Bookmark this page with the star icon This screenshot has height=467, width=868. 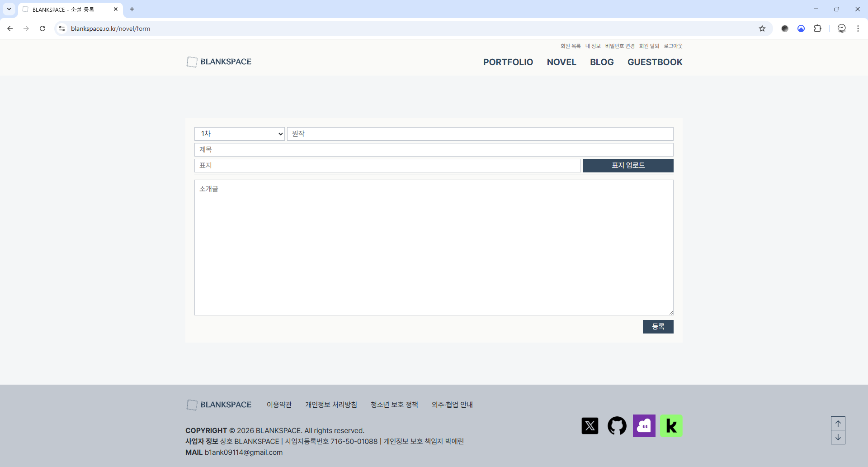click(762, 29)
